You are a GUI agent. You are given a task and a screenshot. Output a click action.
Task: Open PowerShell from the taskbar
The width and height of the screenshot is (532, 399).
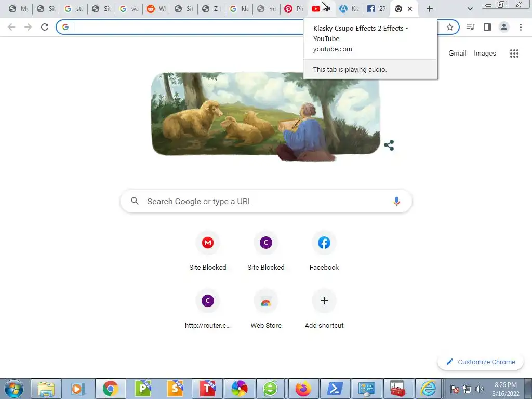coord(335,389)
